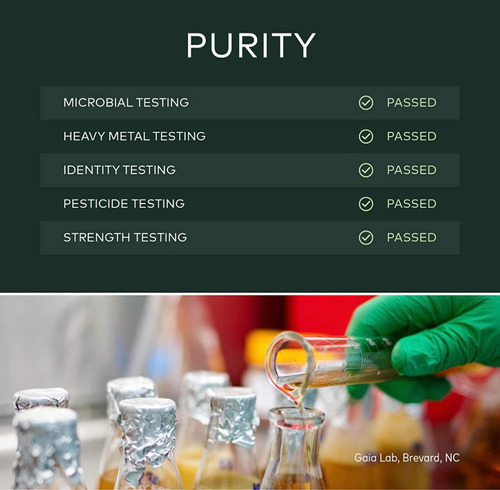Click the HEAVY METAL TESTING label
This screenshot has width=500, height=490.
[x=134, y=136]
